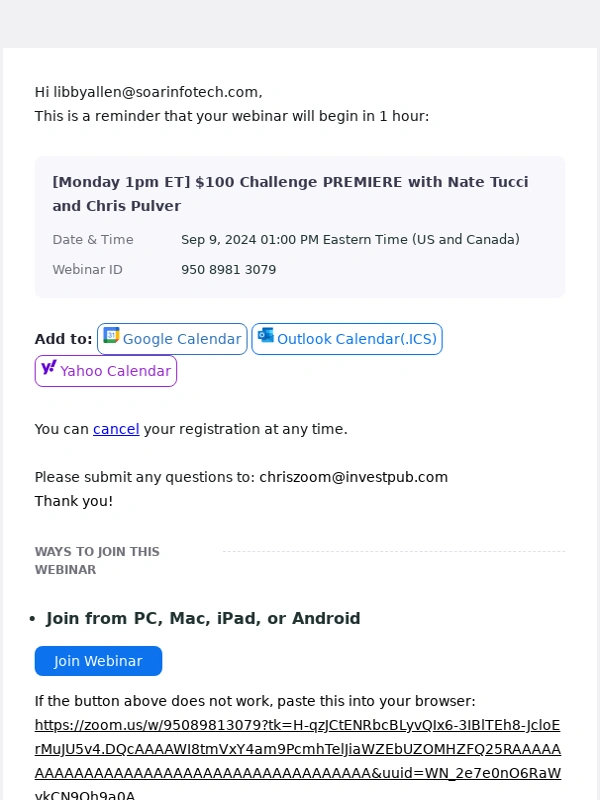Click the Google Calendar icon
The image size is (600, 800).
[111, 335]
